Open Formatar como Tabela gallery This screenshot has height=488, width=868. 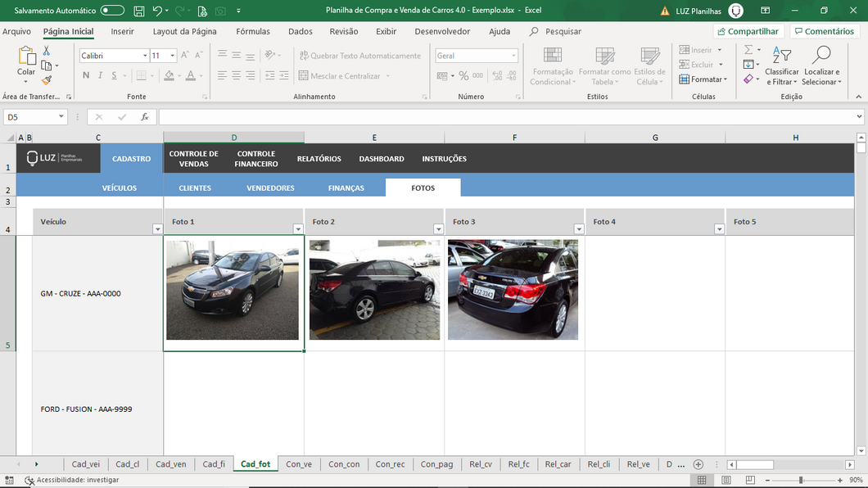604,66
